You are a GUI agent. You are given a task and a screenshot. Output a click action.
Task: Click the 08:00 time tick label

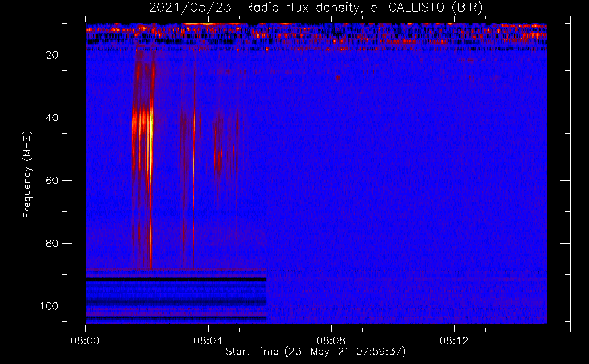coord(85,341)
